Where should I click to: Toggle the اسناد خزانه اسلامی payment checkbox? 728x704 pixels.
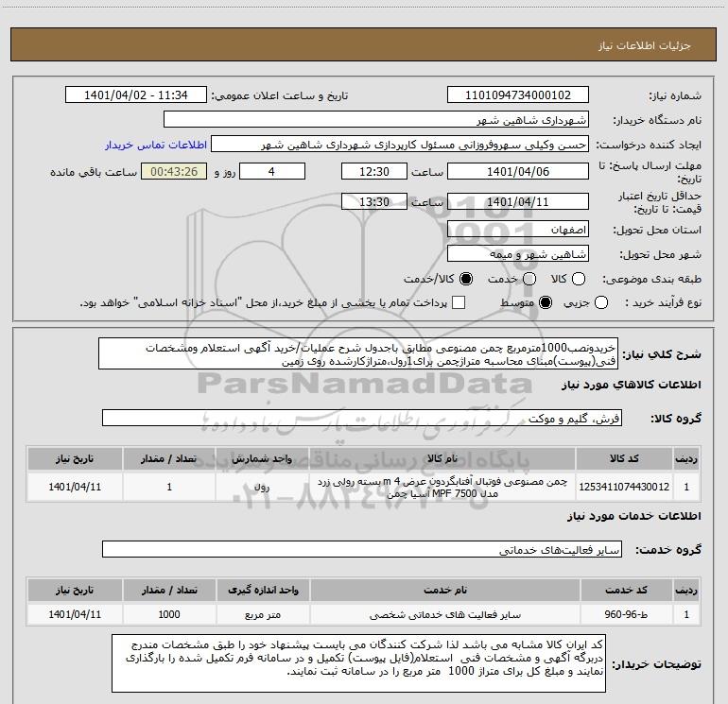point(459,302)
